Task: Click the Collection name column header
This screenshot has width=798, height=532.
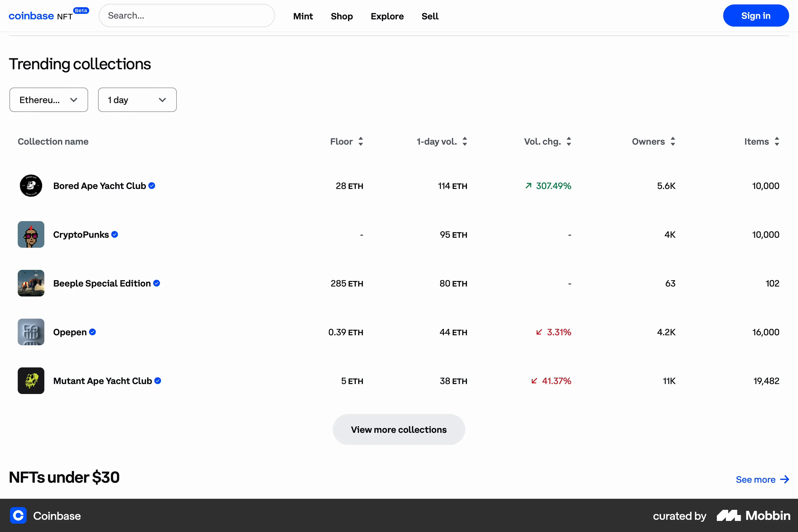Action: point(53,142)
